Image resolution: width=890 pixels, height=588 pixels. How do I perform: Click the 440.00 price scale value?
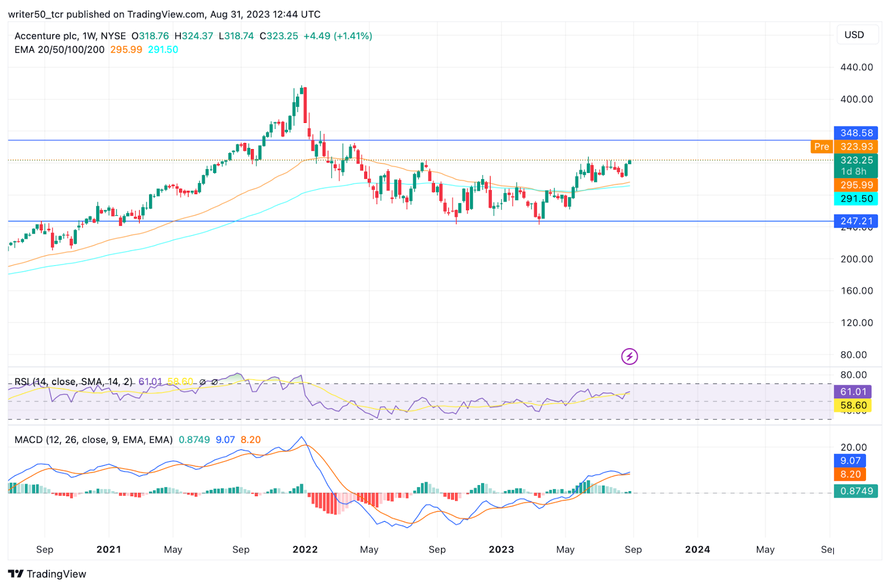pos(857,67)
